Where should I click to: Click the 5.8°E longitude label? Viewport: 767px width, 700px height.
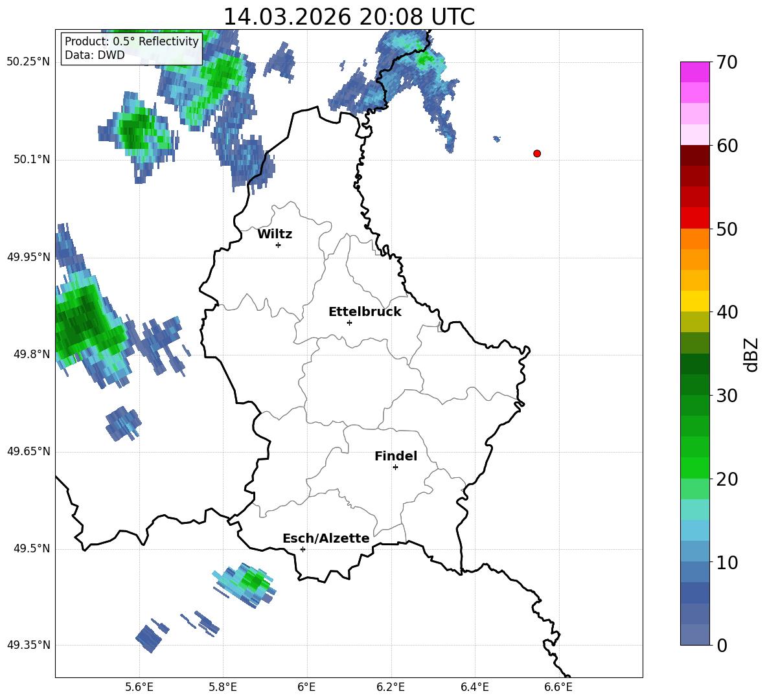point(223,687)
